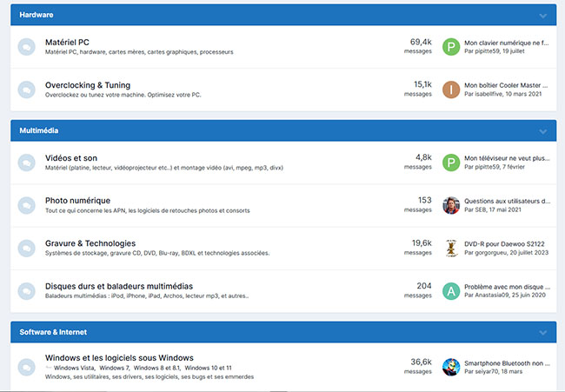Open the Matériel PC forum
The image size is (565, 392).
pyautogui.click(x=67, y=42)
